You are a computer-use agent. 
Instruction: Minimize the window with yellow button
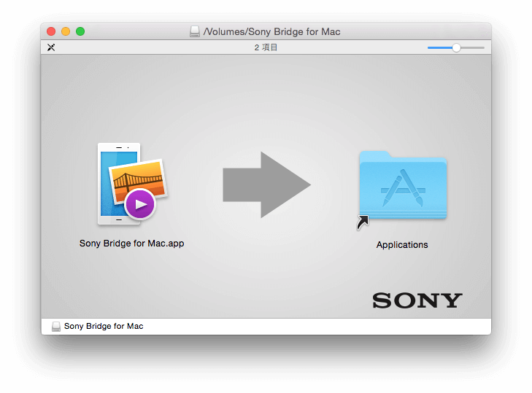[66, 31]
